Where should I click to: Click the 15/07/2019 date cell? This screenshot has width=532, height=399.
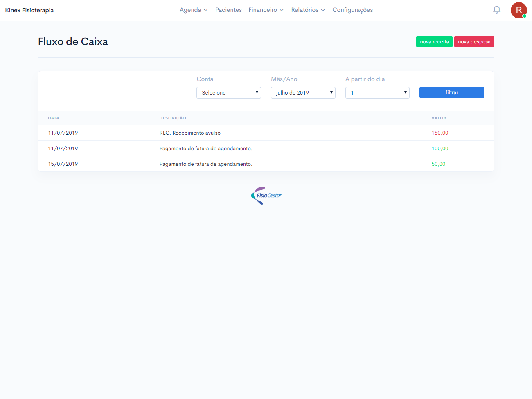point(63,164)
